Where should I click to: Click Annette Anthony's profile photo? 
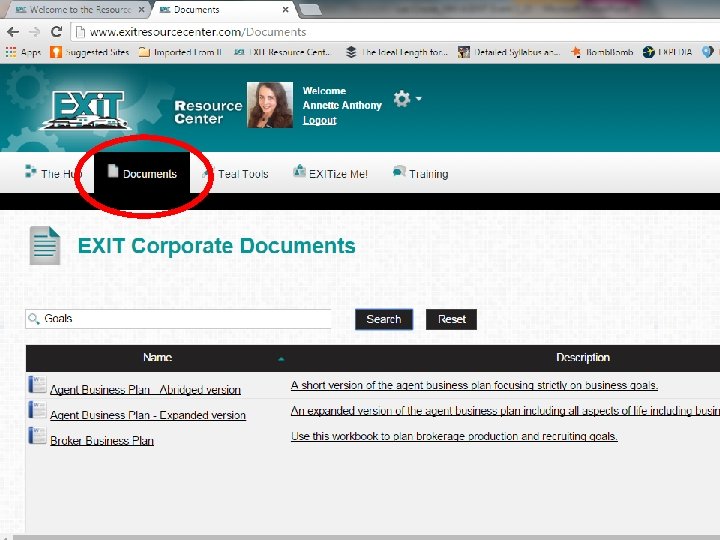270,105
